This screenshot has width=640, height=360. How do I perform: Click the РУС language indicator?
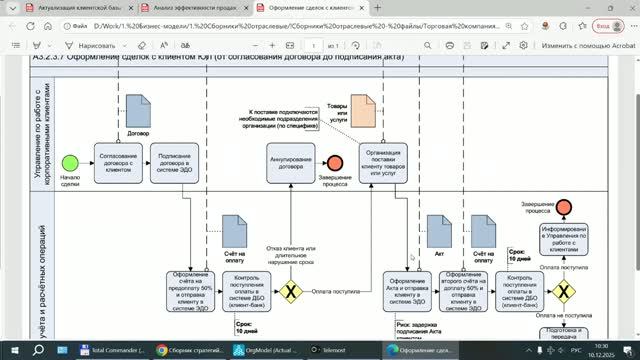[576, 350]
